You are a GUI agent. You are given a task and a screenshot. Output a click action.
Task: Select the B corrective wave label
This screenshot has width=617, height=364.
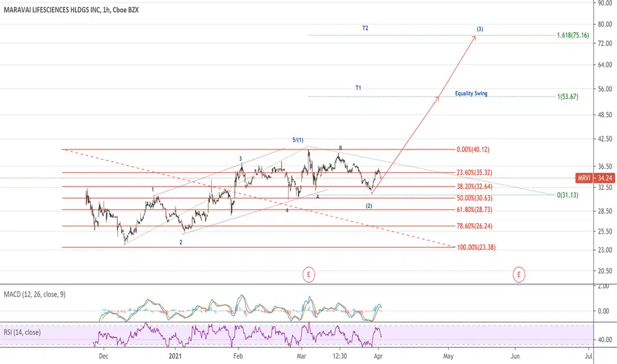tap(340, 148)
